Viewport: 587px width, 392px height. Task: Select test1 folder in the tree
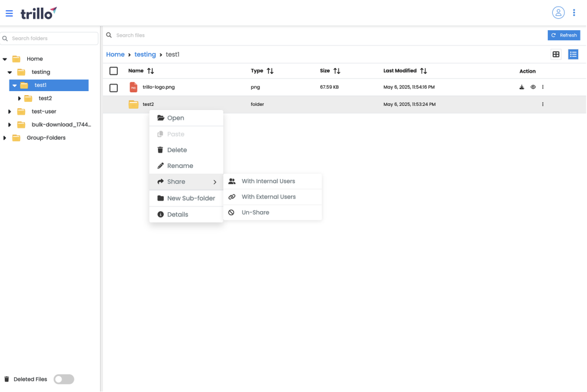tap(49, 85)
